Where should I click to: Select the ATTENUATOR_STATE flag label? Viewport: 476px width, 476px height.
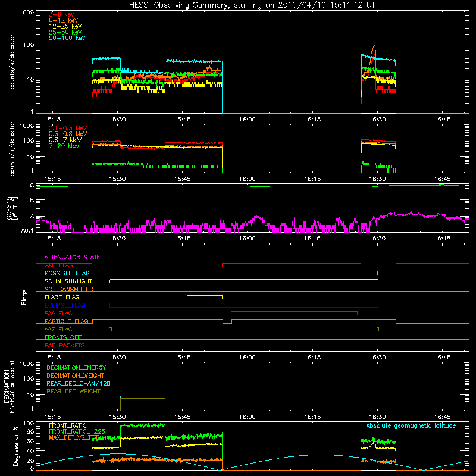(x=72, y=257)
